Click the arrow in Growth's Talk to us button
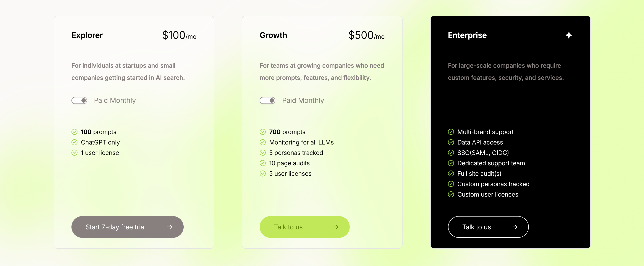The width and height of the screenshot is (644, 266). tap(336, 227)
